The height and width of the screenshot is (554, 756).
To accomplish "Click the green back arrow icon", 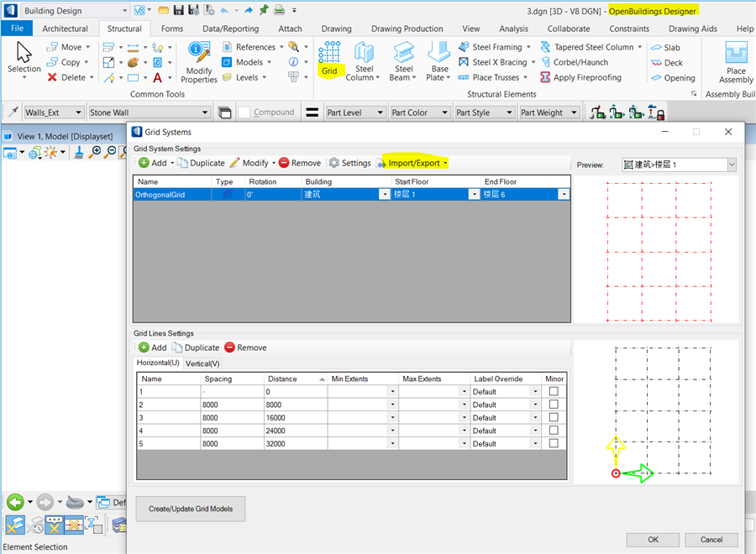I will click(15, 502).
